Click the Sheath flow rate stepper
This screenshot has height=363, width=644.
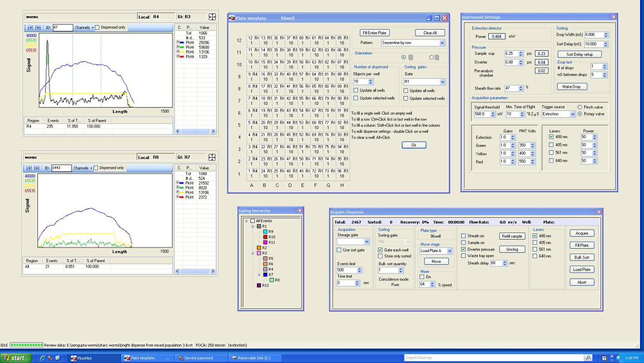(x=522, y=88)
